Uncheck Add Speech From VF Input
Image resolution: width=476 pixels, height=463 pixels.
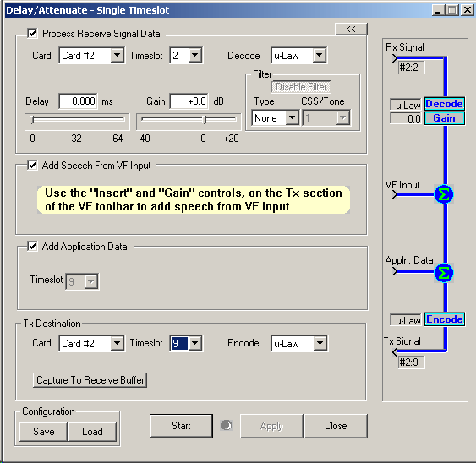tap(32, 166)
